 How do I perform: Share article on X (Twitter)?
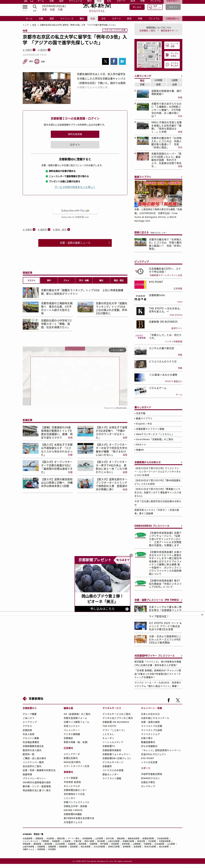click(x=105, y=61)
